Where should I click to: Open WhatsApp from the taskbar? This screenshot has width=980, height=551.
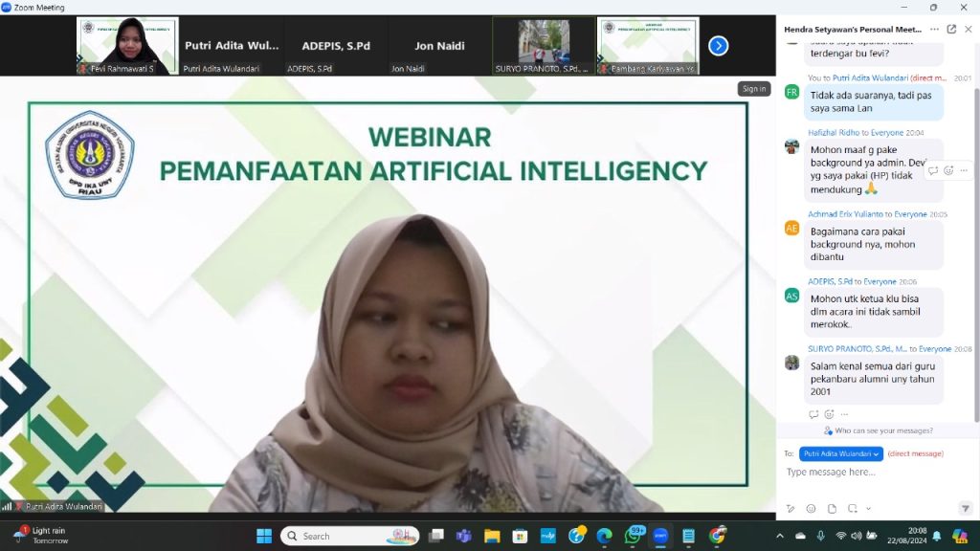(633, 535)
